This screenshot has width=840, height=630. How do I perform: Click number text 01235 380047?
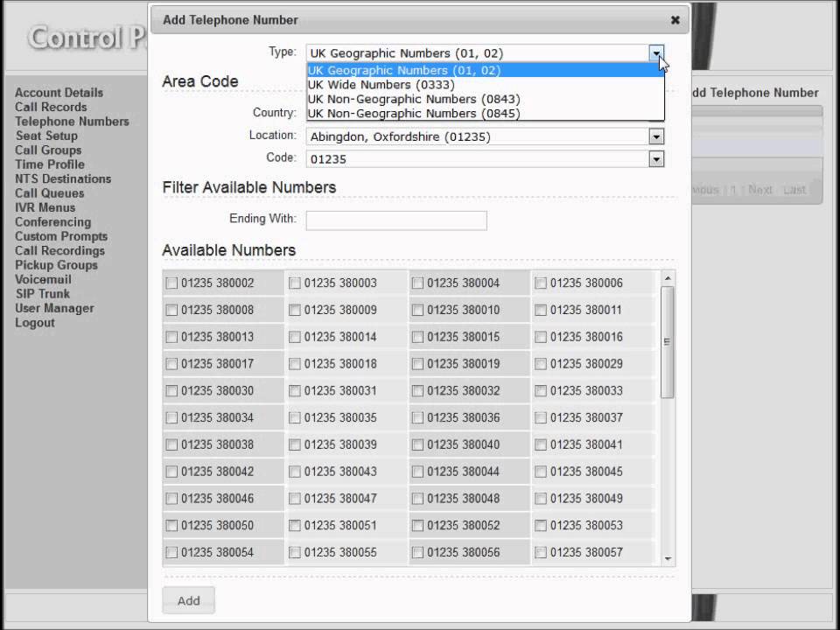(x=340, y=499)
